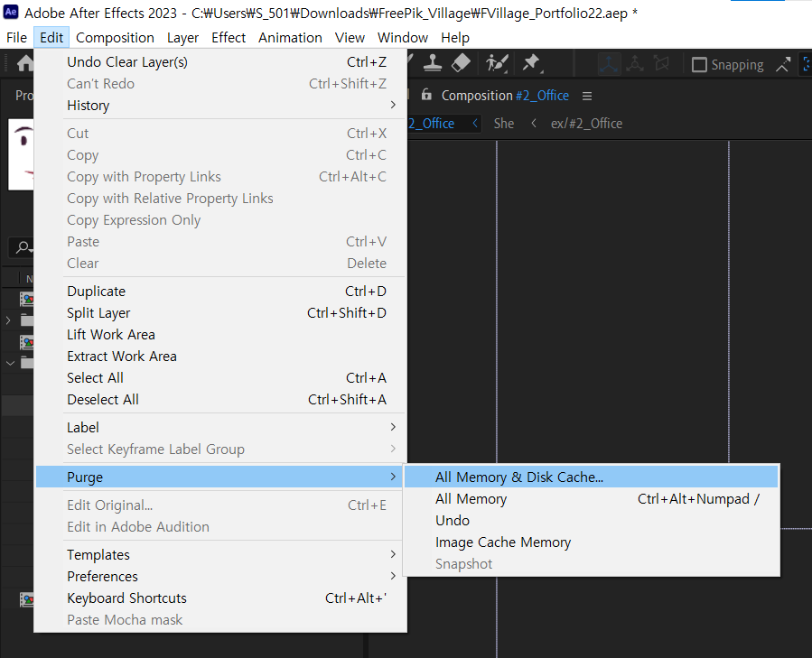812x658 pixels.
Task: Click the After Effects app logo
Action: click(x=11, y=12)
